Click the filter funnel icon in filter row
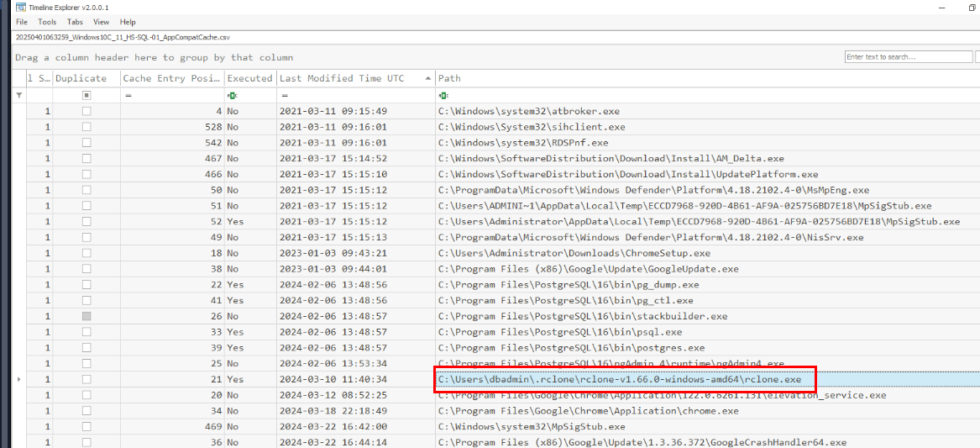Screen dimensions: 980x448 click(x=19, y=96)
